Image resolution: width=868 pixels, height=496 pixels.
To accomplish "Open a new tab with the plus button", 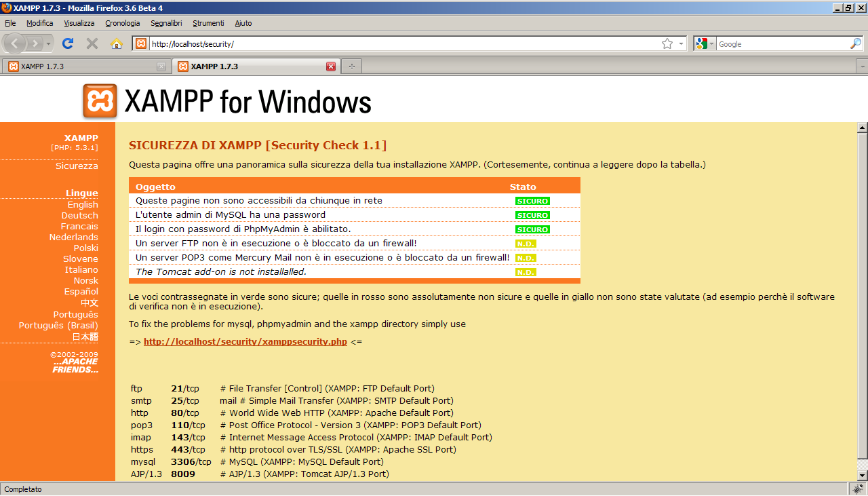I will point(351,66).
